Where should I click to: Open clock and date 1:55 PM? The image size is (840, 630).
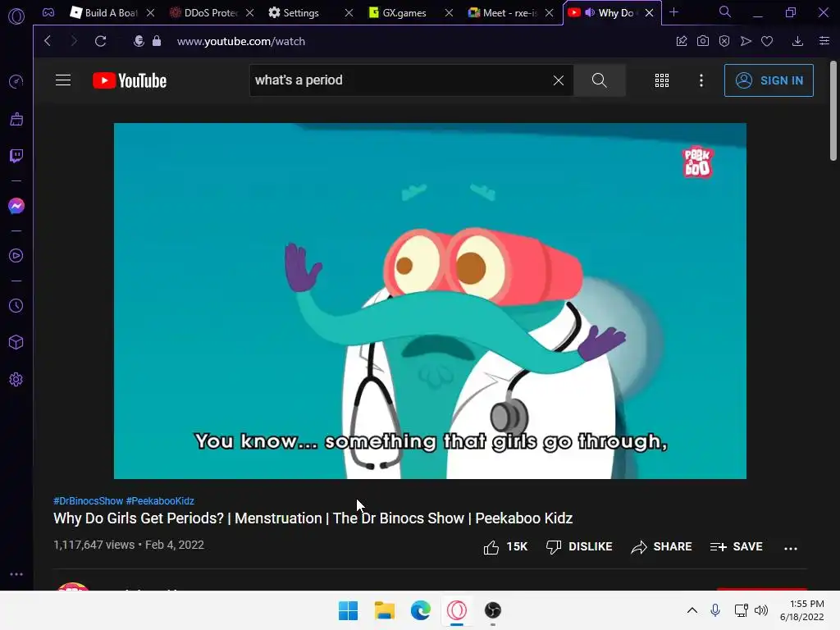(802, 610)
